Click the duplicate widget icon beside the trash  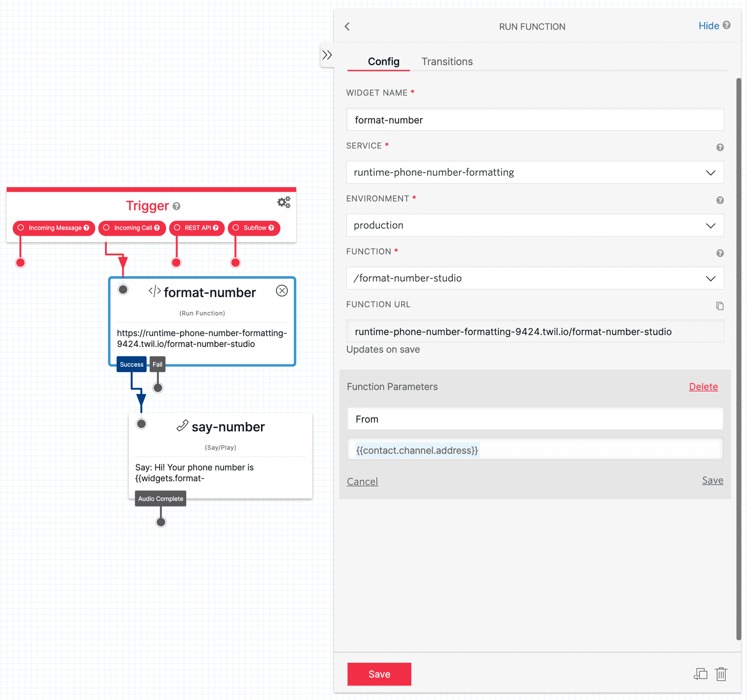(x=700, y=674)
